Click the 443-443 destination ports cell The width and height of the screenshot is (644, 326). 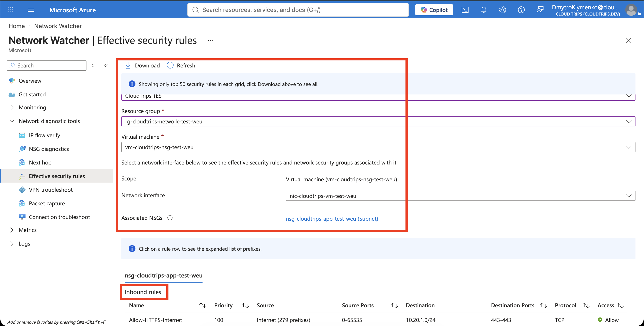501,320
